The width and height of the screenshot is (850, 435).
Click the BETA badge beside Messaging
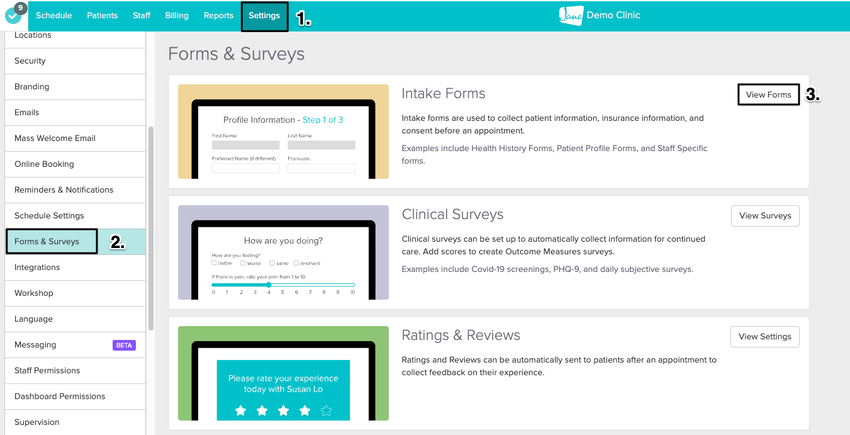point(123,345)
